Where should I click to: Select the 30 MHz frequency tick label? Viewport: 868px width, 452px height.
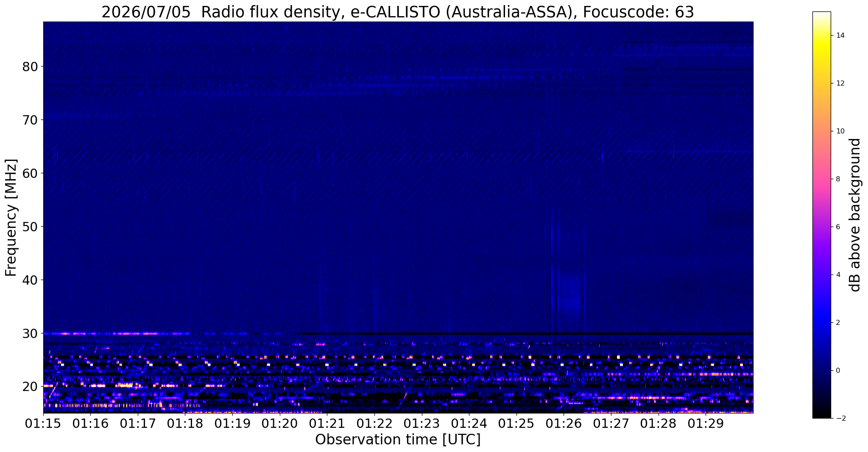(x=30, y=333)
